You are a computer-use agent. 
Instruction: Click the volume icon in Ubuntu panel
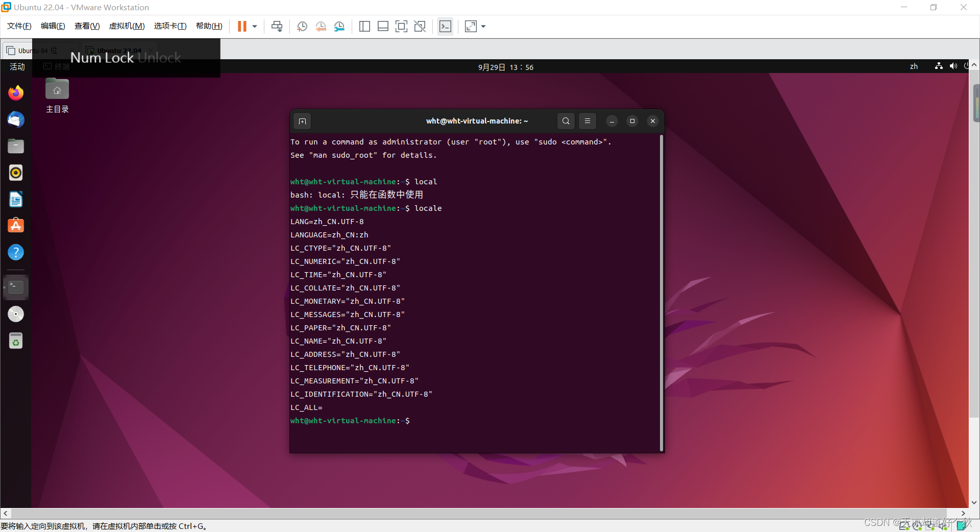pos(953,66)
